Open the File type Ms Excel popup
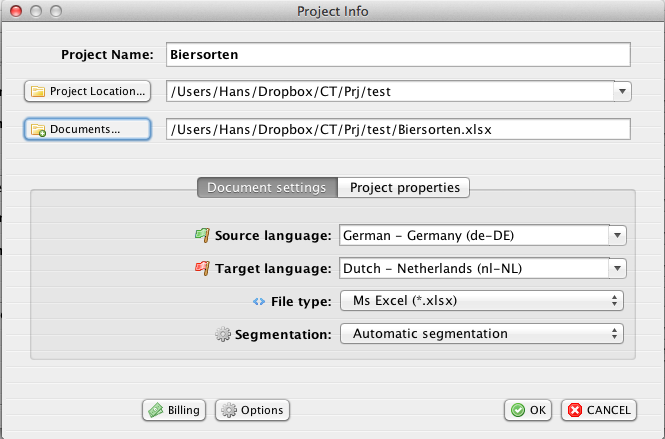This screenshot has width=665, height=439. pos(482,300)
